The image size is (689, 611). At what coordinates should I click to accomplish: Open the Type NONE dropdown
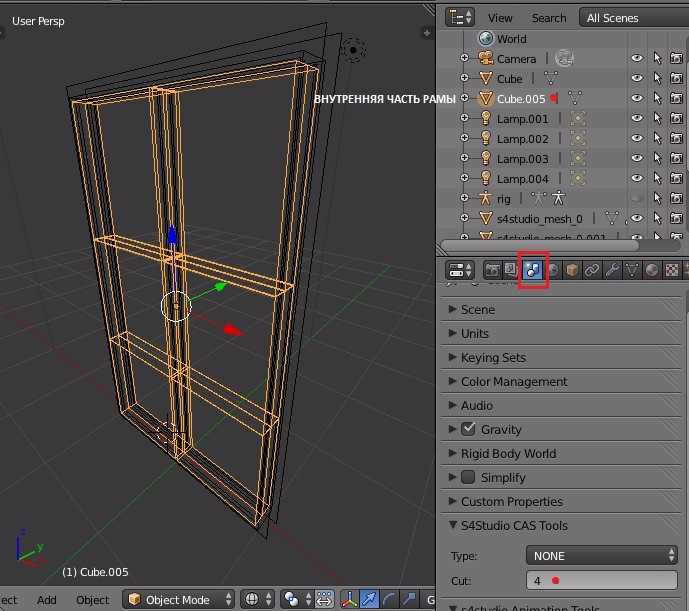tap(602, 555)
